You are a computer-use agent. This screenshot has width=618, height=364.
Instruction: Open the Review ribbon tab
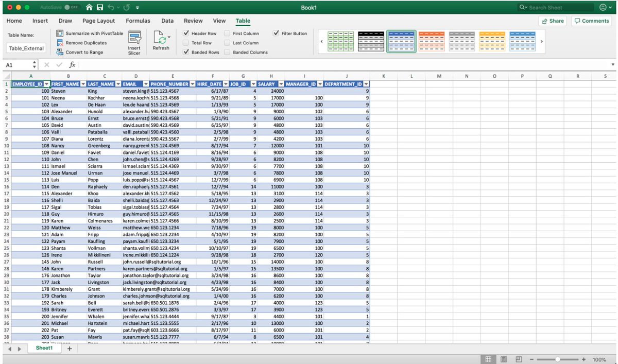[193, 21]
